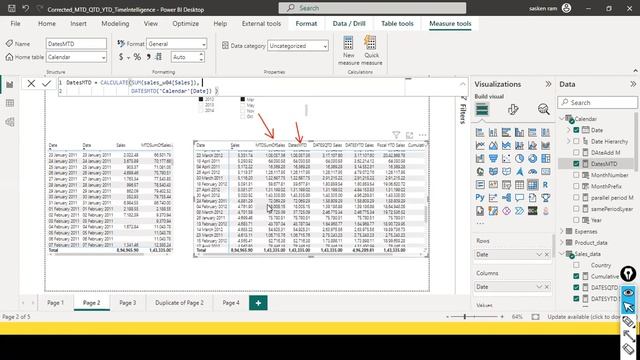Uncheck the DatesMTD measure
Viewport: 640px width, 360px height.
tap(576, 164)
